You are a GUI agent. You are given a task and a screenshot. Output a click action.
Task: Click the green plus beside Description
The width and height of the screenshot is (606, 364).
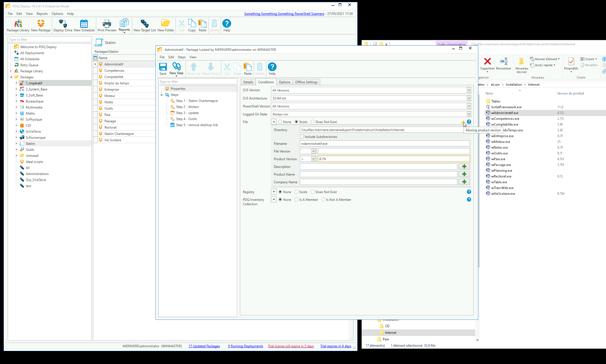point(464,166)
